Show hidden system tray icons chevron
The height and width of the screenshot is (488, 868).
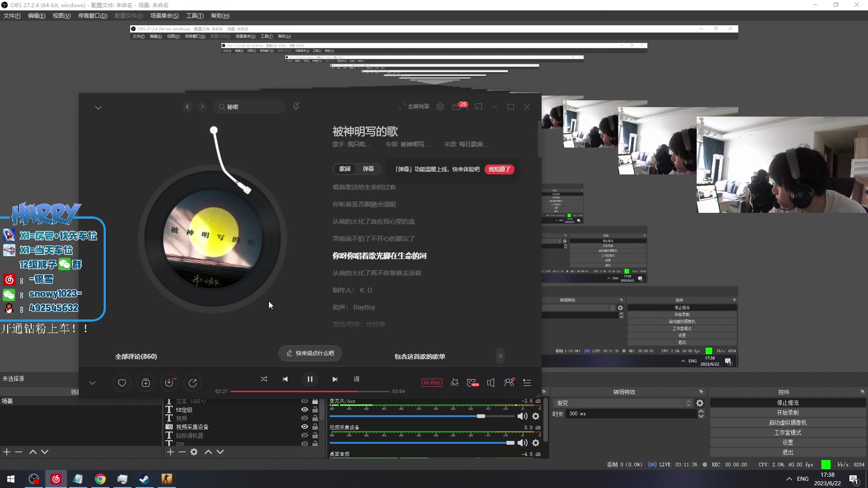click(789, 479)
